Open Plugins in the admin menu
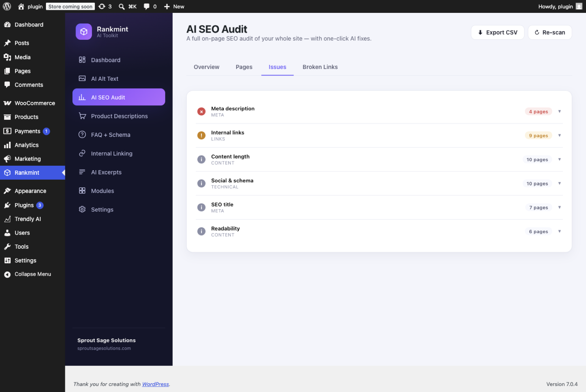586x392 pixels. pyautogui.click(x=33, y=205)
